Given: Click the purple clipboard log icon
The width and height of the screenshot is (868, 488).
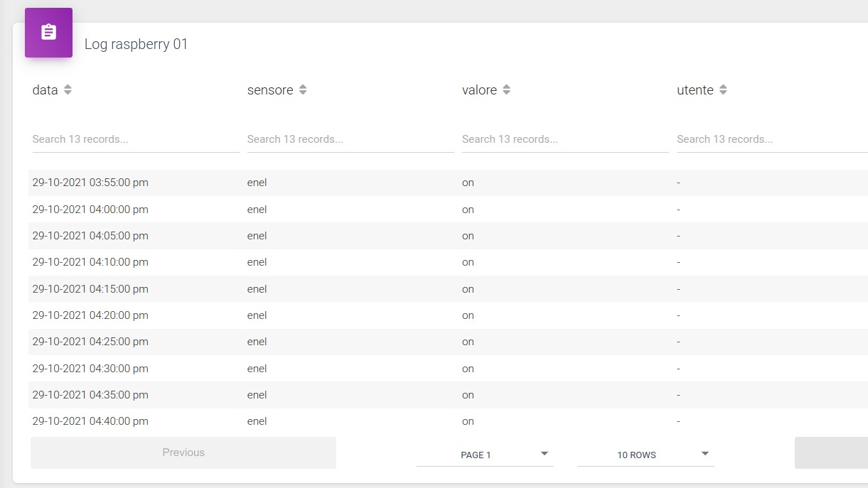Looking at the screenshot, I should click(48, 33).
